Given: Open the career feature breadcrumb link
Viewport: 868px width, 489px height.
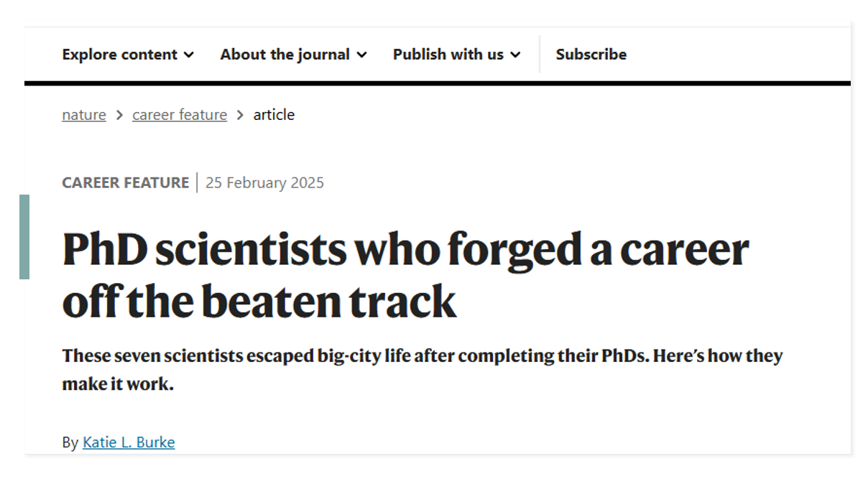Looking at the screenshot, I should click(180, 115).
